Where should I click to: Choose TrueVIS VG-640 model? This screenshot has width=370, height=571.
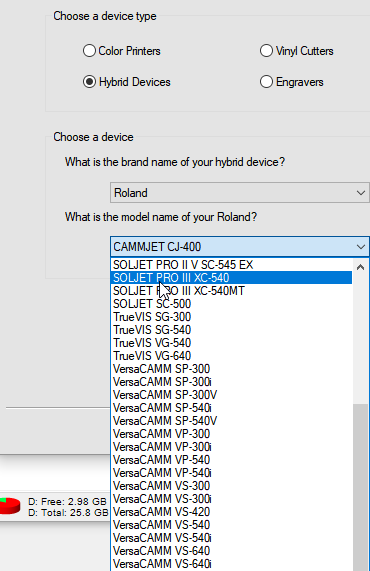point(231,356)
